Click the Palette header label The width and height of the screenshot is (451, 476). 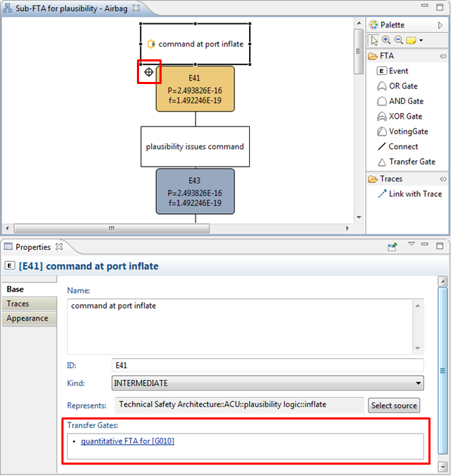coord(392,25)
